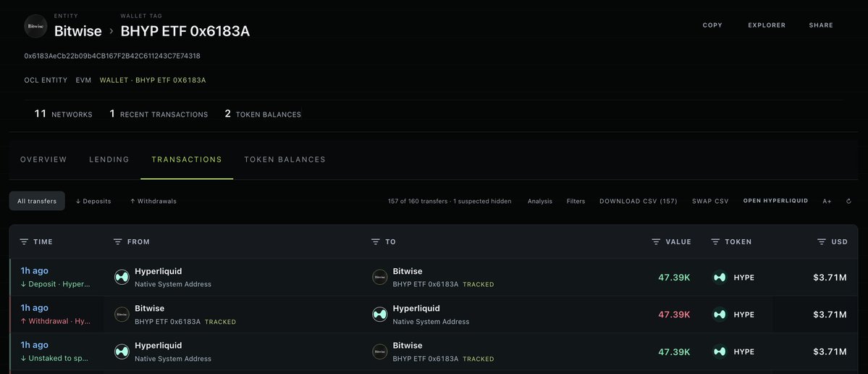This screenshot has width=868, height=374.
Task: Click the OCL ENTITY label
Action: tap(46, 80)
